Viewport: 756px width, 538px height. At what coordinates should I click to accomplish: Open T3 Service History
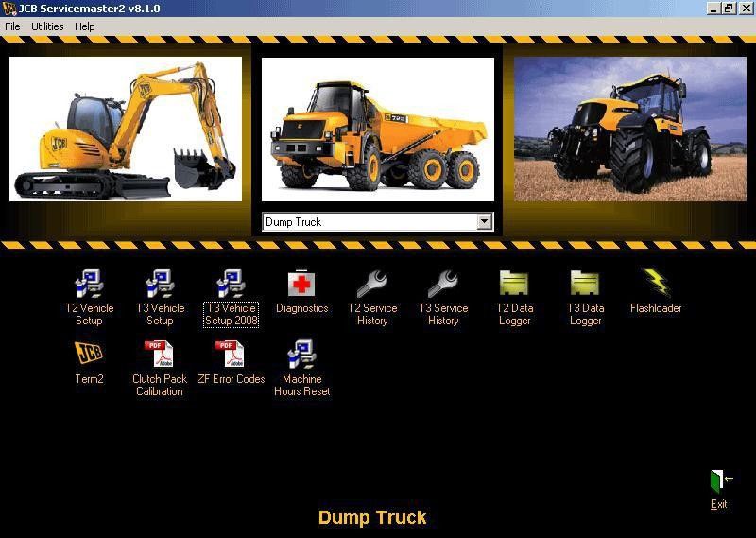tap(443, 284)
